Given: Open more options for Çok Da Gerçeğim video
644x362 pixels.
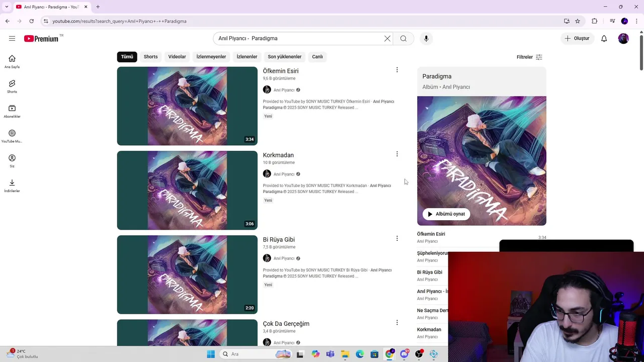Looking at the screenshot, I should pos(397,322).
